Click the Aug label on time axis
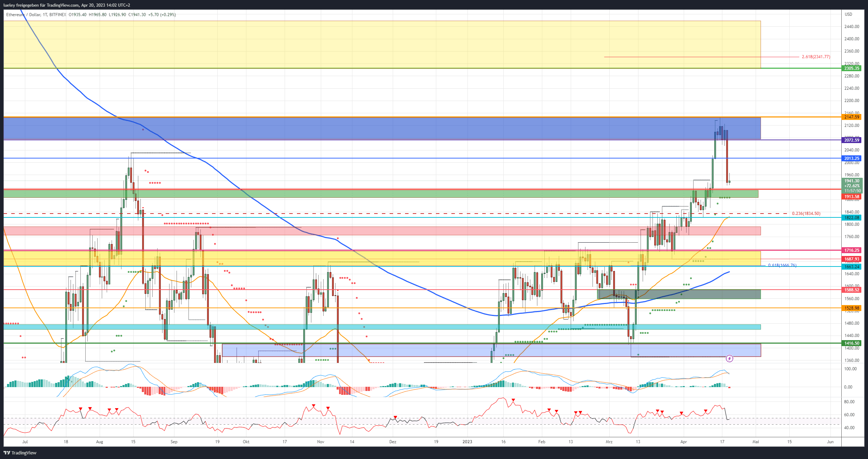The height and width of the screenshot is (459, 868). tap(100, 442)
